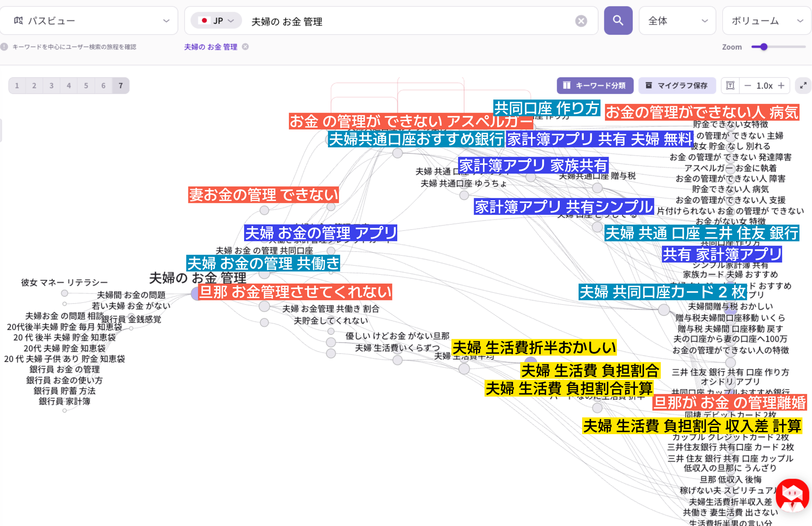The height and width of the screenshot is (526, 812).
Task: Select the 三井 住友 銀行 共有 口座 作り方 keyword
Action: click(x=730, y=372)
